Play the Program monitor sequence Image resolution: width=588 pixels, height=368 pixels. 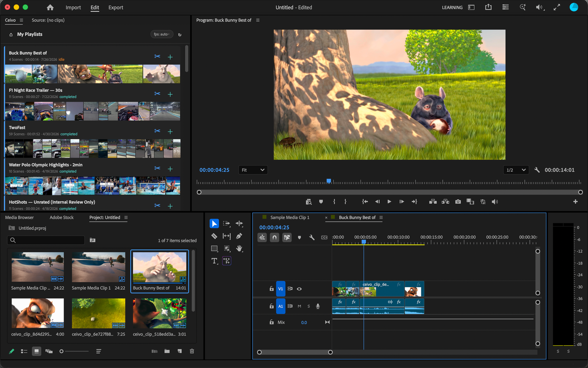coord(389,202)
